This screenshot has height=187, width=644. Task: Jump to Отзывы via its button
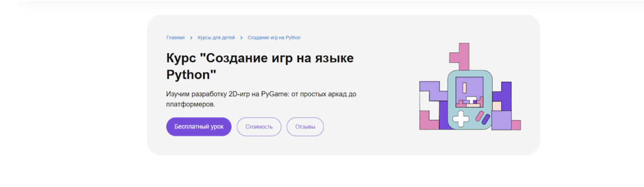click(x=305, y=127)
